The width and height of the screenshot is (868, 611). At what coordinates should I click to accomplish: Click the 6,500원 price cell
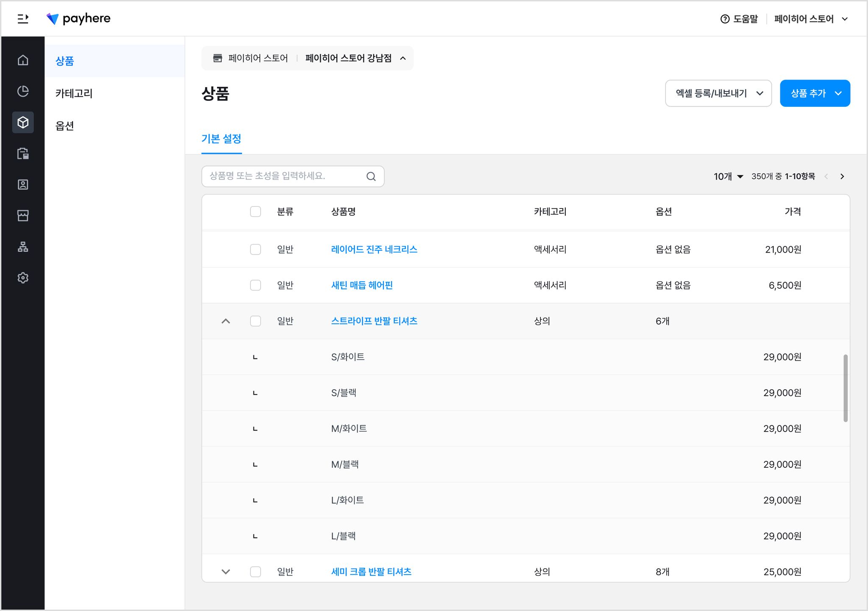point(785,285)
